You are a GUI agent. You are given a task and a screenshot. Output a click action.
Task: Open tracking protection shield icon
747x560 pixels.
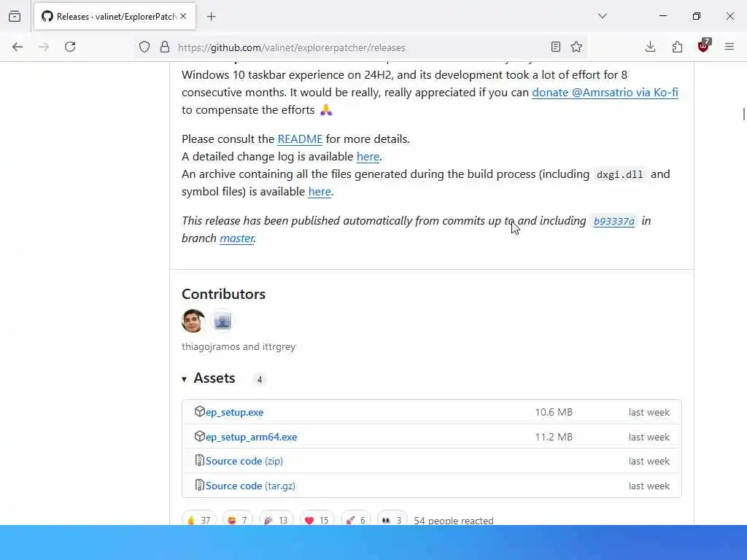pyautogui.click(x=144, y=47)
